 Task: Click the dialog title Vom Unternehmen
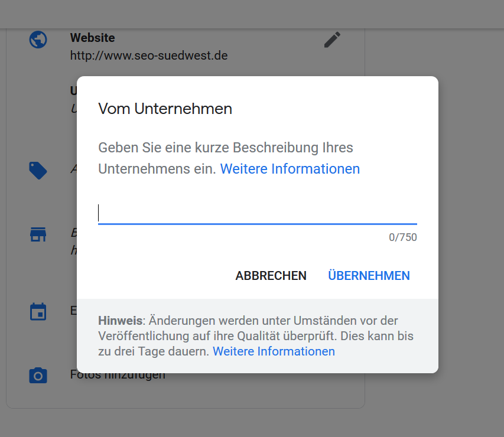click(166, 109)
